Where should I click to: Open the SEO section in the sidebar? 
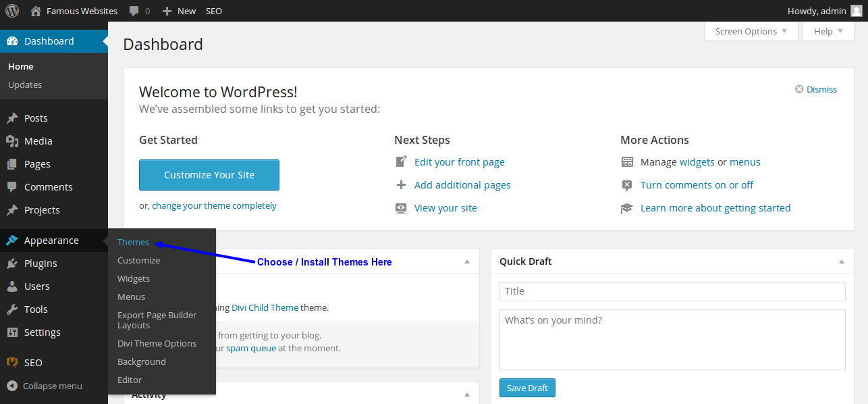tap(30, 362)
